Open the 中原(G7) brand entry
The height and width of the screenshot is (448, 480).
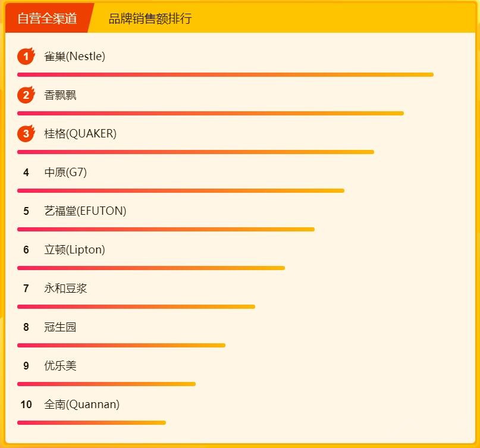(65, 173)
